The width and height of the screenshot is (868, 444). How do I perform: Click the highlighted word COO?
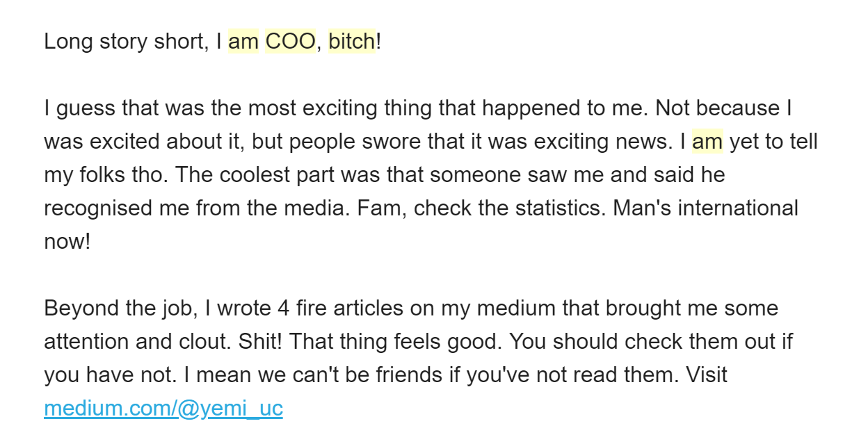click(291, 42)
